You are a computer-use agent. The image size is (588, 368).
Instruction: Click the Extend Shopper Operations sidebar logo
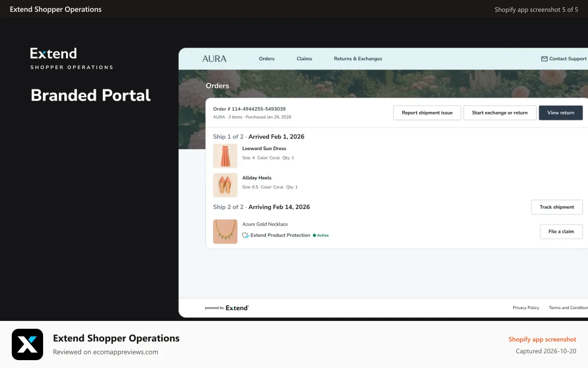[72, 58]
